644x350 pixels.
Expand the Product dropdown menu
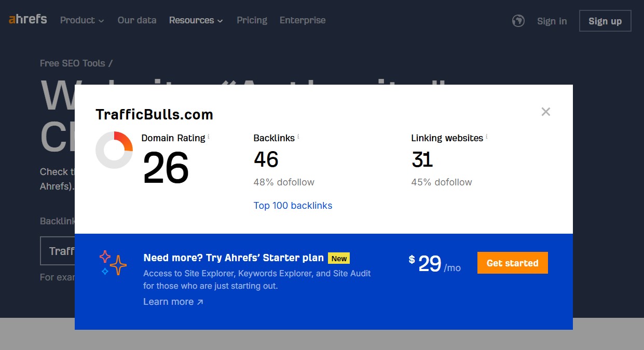click(x=82, y=20)
